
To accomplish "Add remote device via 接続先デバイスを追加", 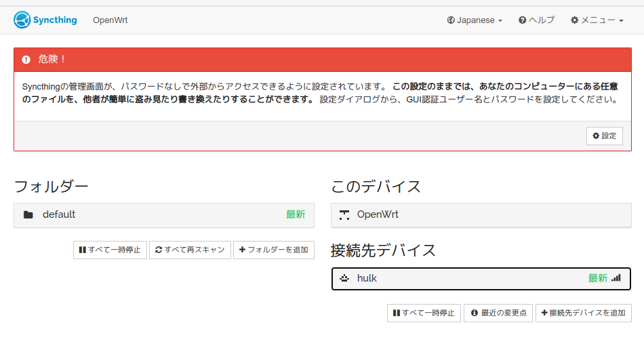I will pos(583,313).
